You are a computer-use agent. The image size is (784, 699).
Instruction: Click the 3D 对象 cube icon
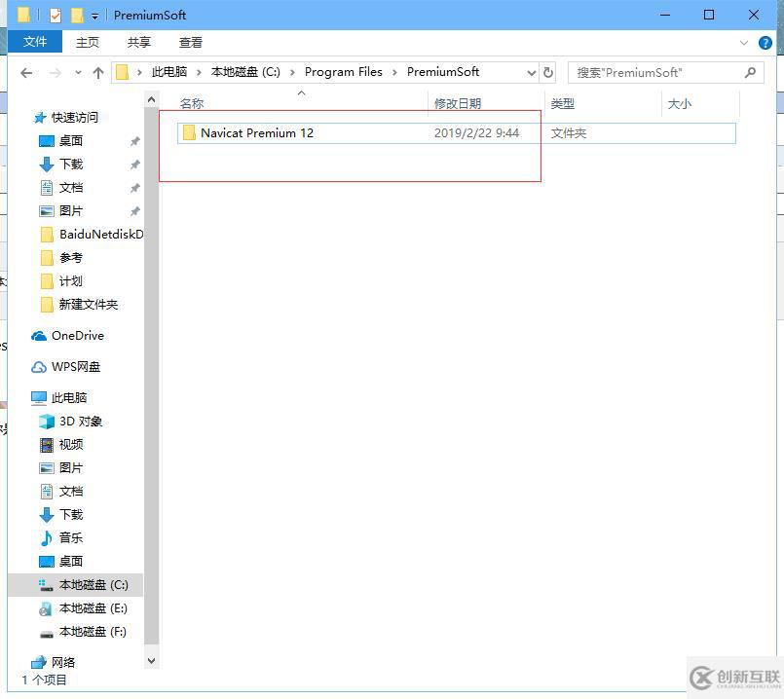coord(47,422)
